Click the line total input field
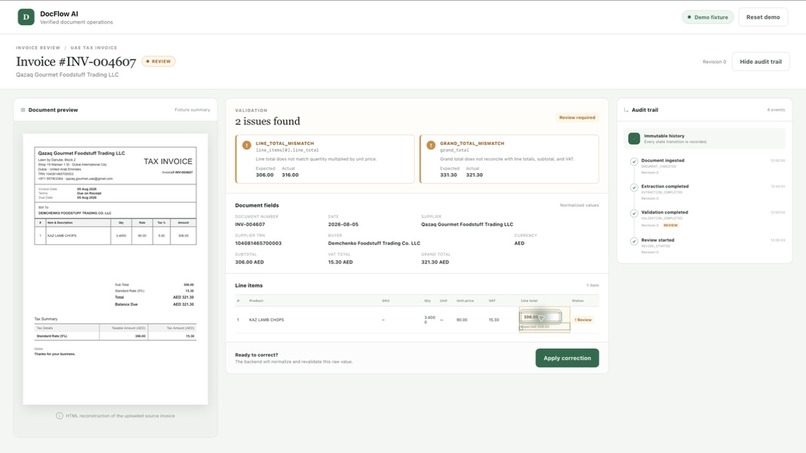The height and width of the screenshot is (453, 806). point(540,317)
